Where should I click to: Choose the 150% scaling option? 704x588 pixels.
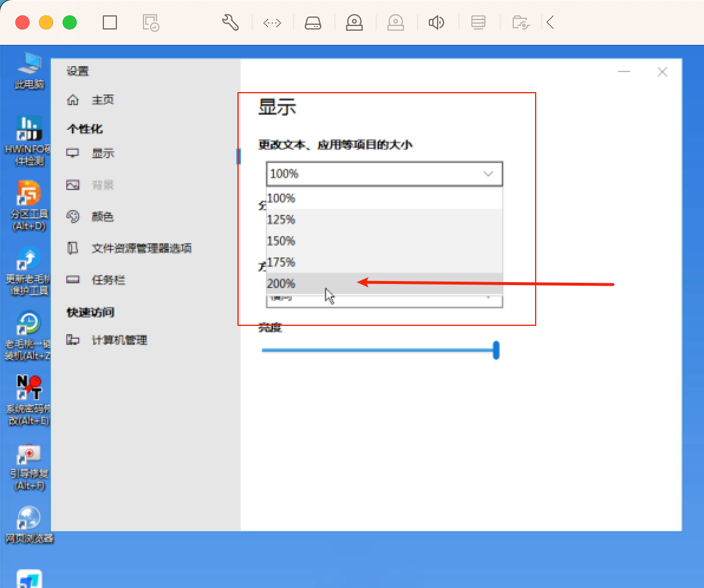point(384,241)
